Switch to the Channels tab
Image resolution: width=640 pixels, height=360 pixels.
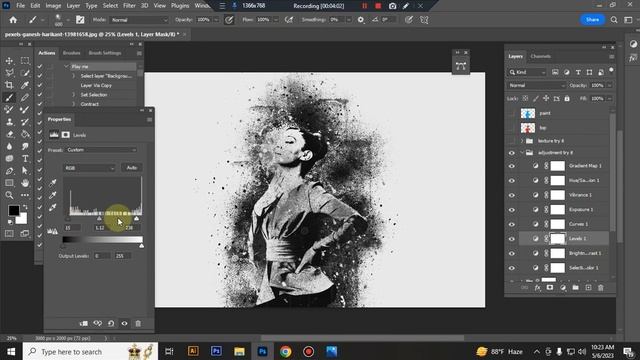[540, 56]
